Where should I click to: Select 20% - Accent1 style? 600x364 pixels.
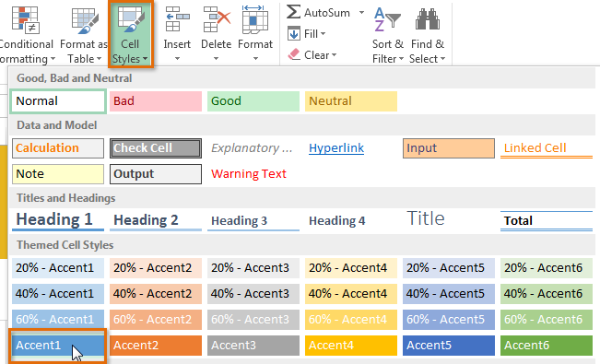58,268
